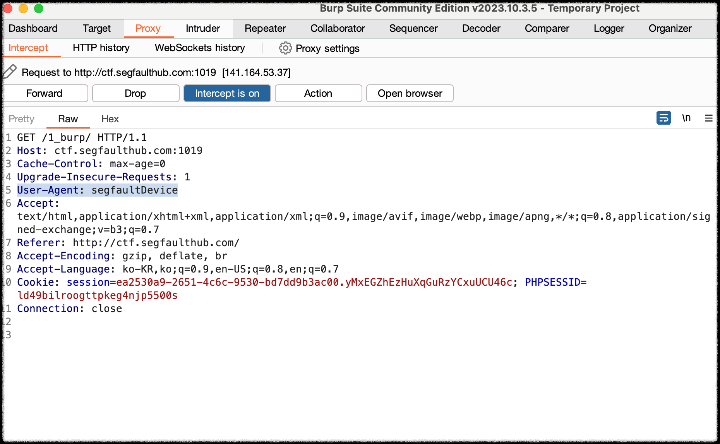Open the message editor hamburger menu
The width and height of the screenshot is (720, 444).
click(x=709, y=118)
